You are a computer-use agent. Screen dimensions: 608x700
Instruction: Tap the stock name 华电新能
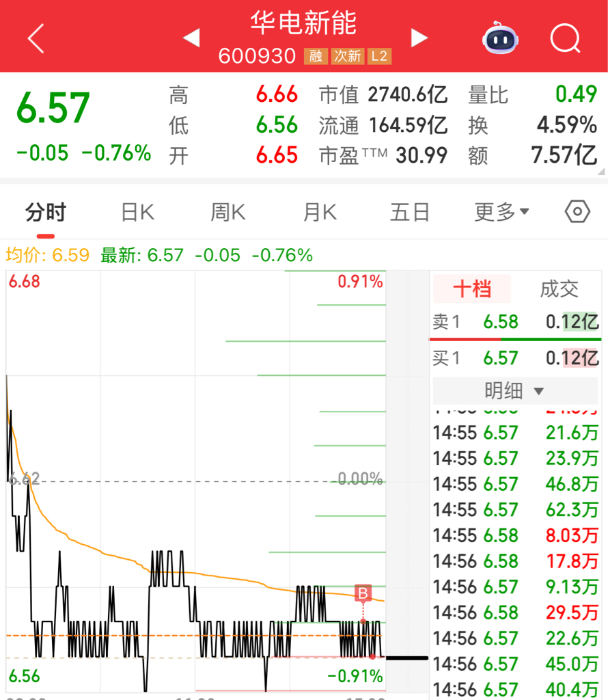click(x=304, y=23)
